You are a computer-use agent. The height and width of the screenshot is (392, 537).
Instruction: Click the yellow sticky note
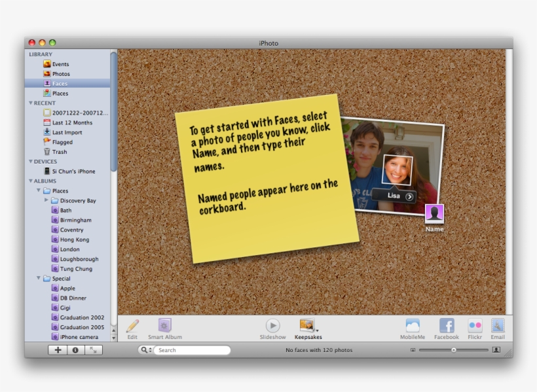[266, 179]
